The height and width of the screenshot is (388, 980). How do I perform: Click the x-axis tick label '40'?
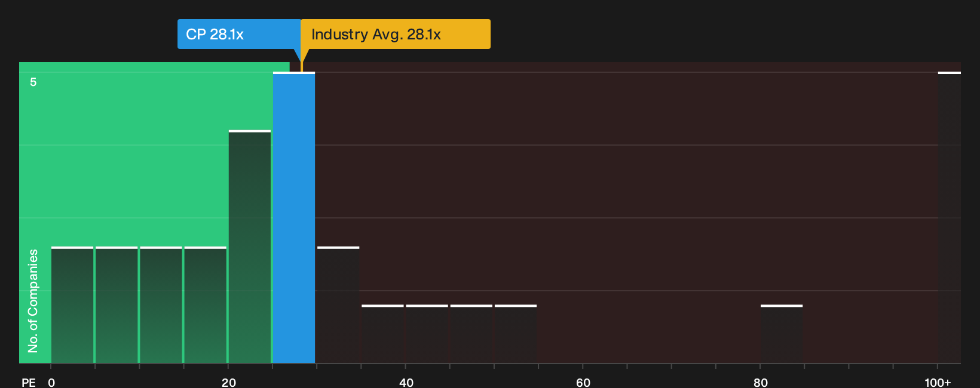tap(406, 383)
